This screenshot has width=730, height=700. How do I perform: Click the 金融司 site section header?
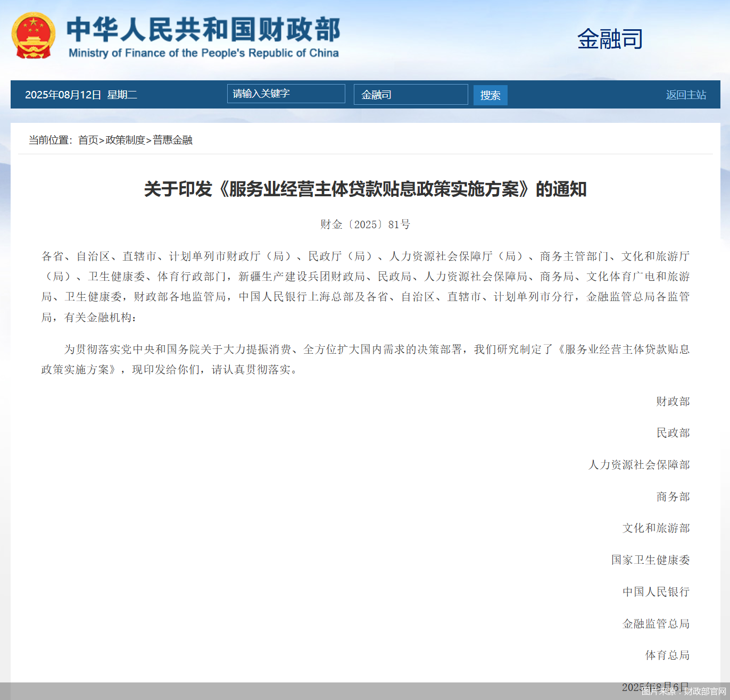610,39
